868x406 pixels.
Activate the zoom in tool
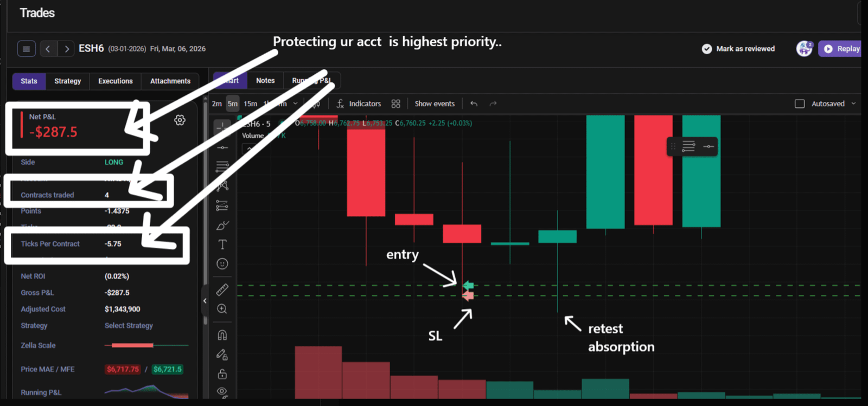(x=222, y=309)
